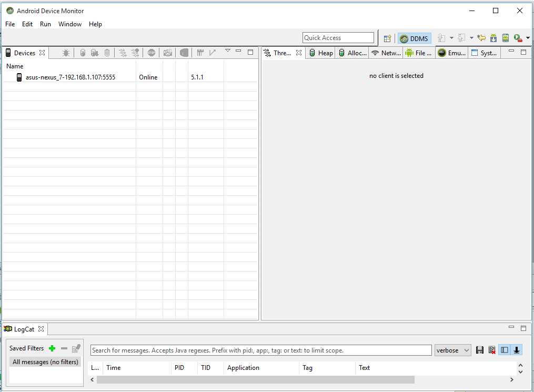Select the DDMS perspective button

click(414, 38)
